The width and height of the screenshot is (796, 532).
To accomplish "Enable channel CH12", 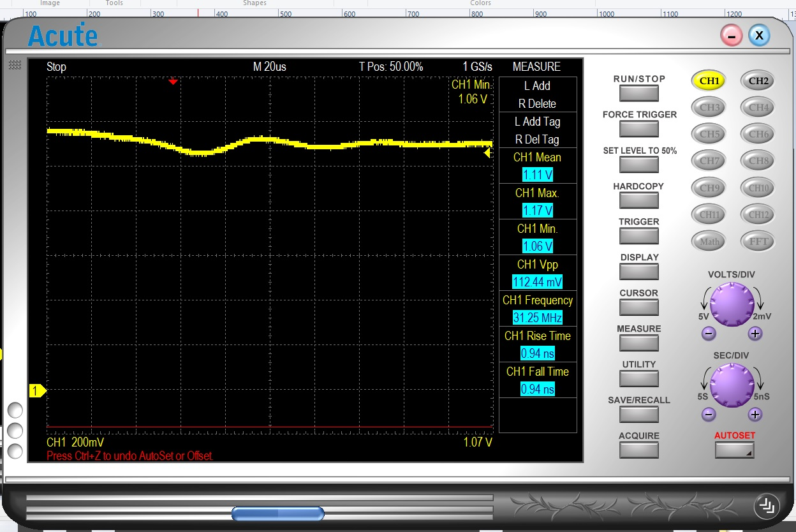I will 758,215.
